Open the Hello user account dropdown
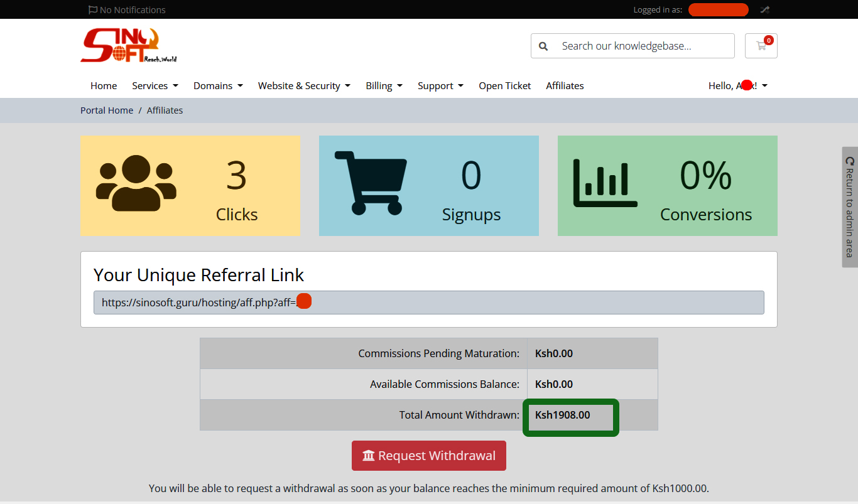The height and width of the screenshot is (504, 858). (x=737, y=86)
